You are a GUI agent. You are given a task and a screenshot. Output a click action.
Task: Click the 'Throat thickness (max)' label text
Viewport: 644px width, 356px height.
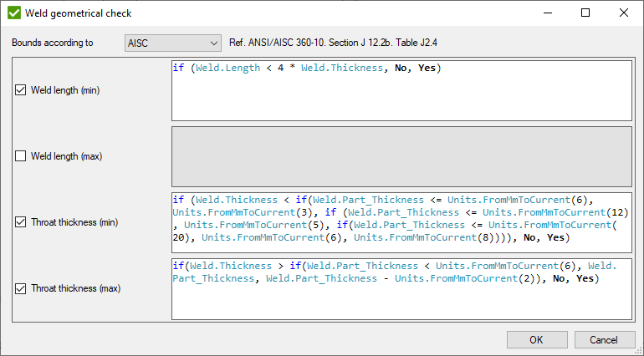pos(75,289)
